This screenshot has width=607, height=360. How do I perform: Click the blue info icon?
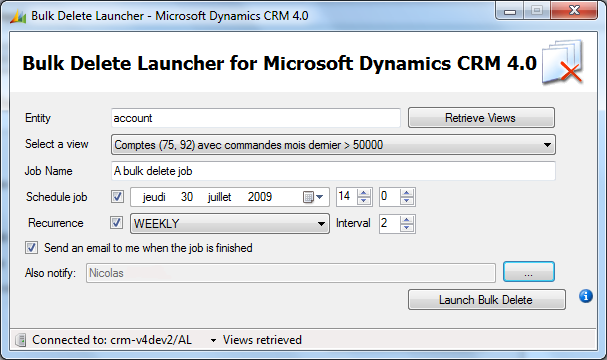[586, 296]
